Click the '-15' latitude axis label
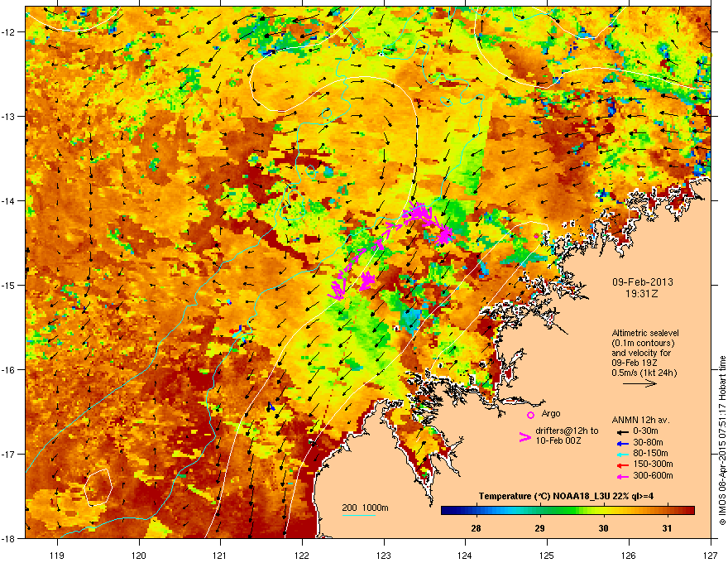The image size is (728, 563). [8, 285]
